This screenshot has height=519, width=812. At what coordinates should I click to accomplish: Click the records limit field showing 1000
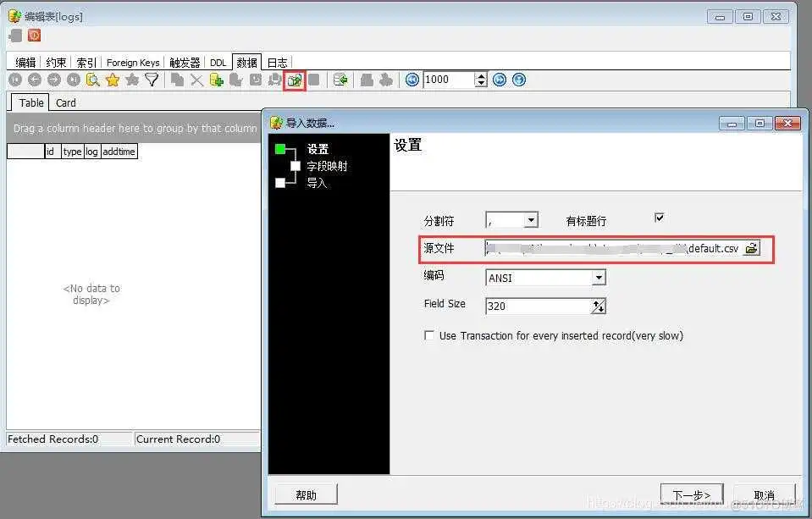(449, 80)
